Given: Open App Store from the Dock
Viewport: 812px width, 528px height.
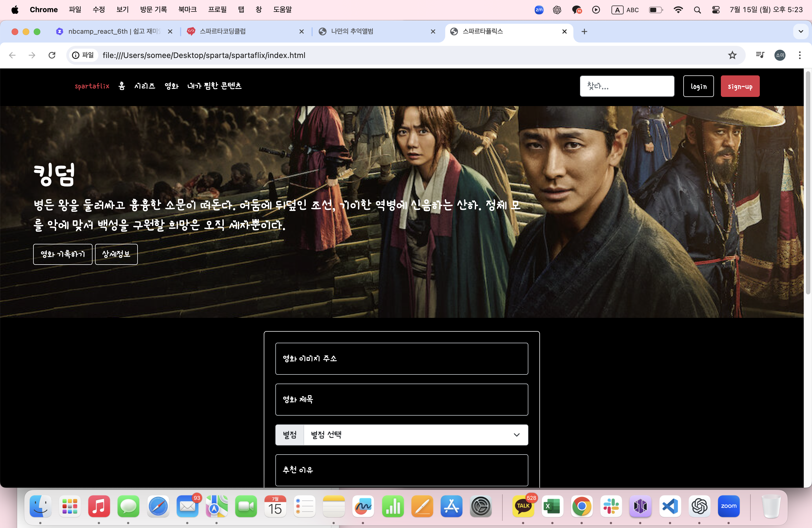Looking at the screenshot, I should [451, 506].
